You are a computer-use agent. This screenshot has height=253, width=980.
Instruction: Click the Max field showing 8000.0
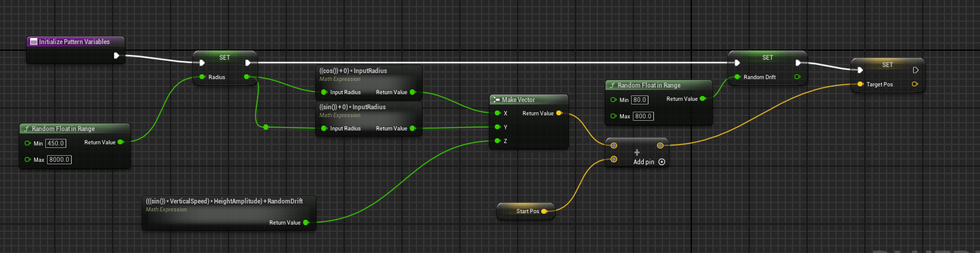point(59,159)
